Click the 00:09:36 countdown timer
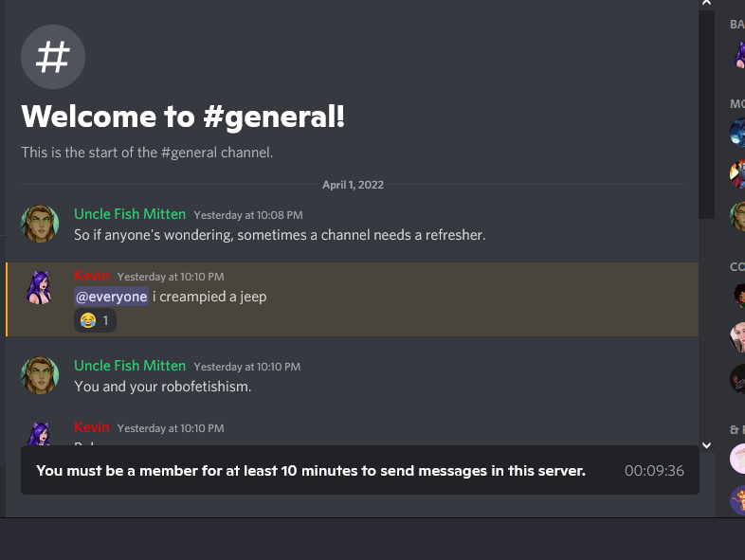Image resolution: width=745 pixels, height=560 pixels. point(654,471)
